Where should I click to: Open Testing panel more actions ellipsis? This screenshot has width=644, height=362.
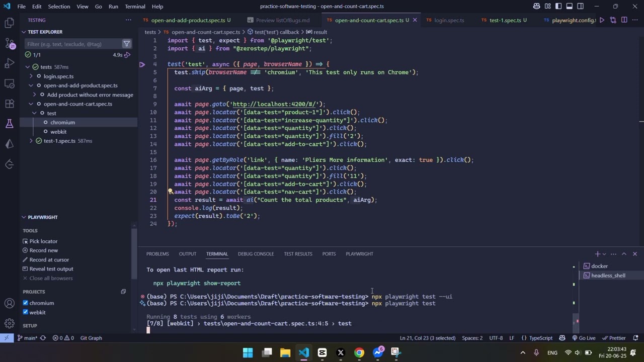(128, 20)
